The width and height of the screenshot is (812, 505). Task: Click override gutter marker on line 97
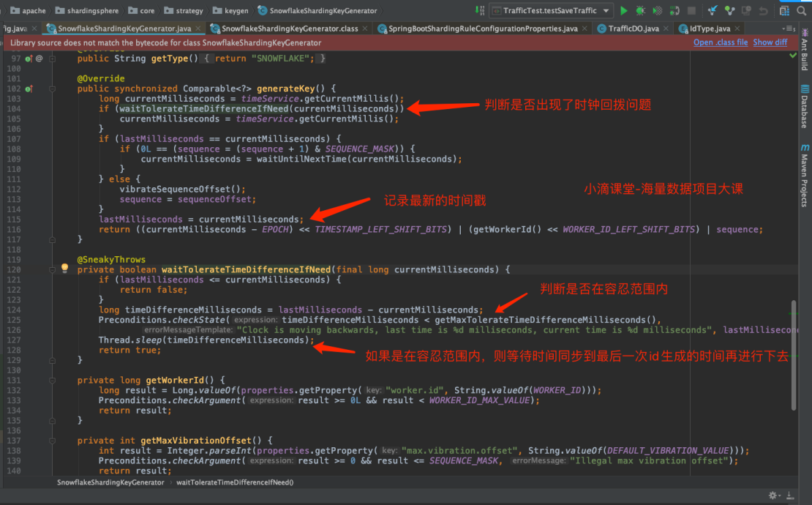click(x=29, y=59)
